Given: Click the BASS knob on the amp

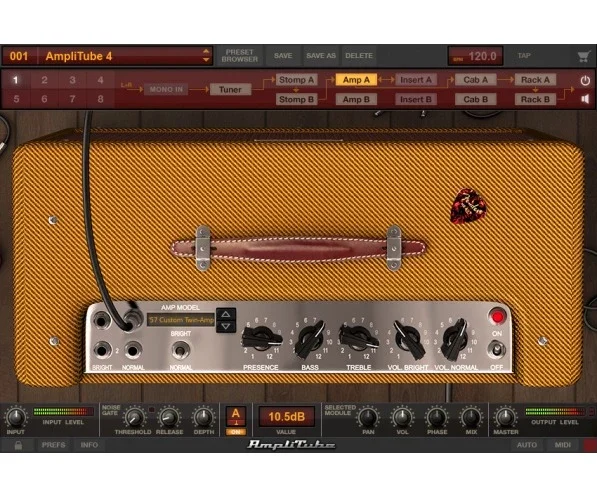Looking at the screenshot, I should [310, 339].
